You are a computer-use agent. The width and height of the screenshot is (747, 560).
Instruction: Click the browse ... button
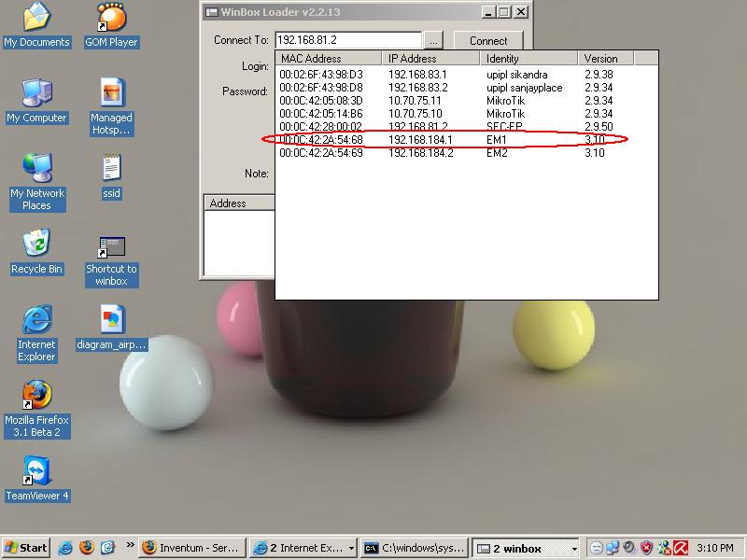433,41
